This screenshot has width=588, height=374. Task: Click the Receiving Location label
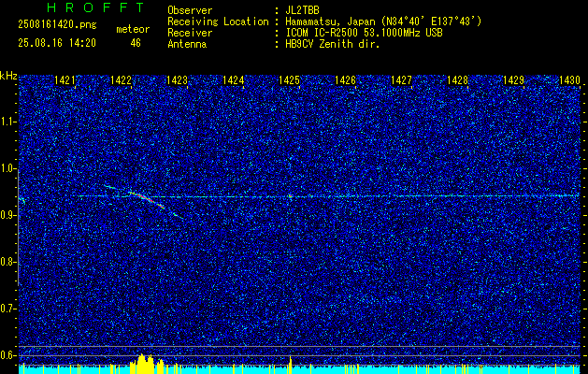[x=218, y=22]
